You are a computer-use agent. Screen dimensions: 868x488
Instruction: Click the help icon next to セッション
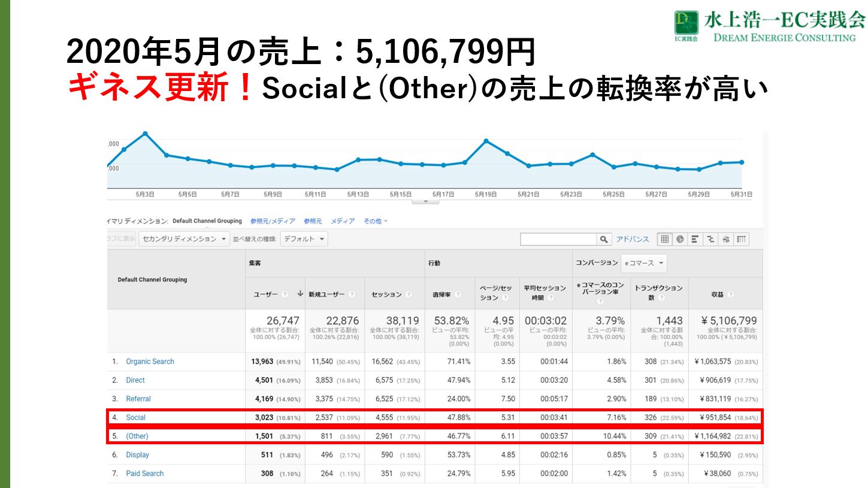[x=409, y=295]
